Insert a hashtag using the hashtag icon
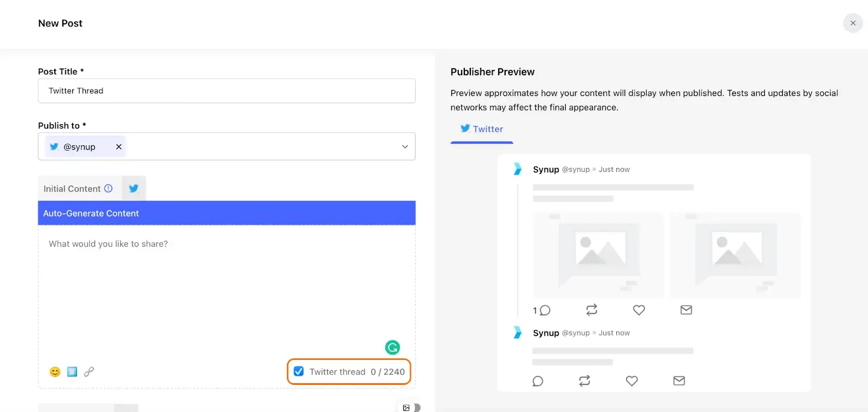The image size is (868, 412). (72, 372)
